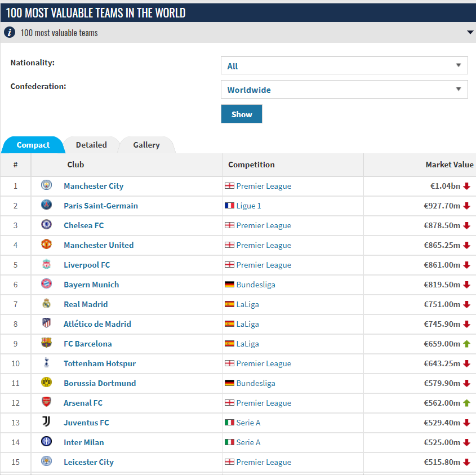Viewport: 476px width, 475px height.
Task: Open Bundesliga link in Bayern Munich row
Action: pyautogui.click(x=256, y=285)
